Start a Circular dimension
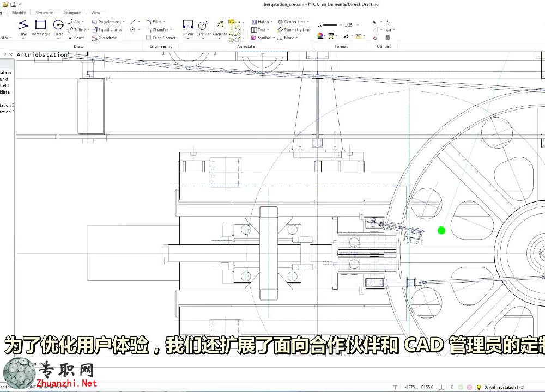This screenshot has height=392, width=545. (203, 28)
